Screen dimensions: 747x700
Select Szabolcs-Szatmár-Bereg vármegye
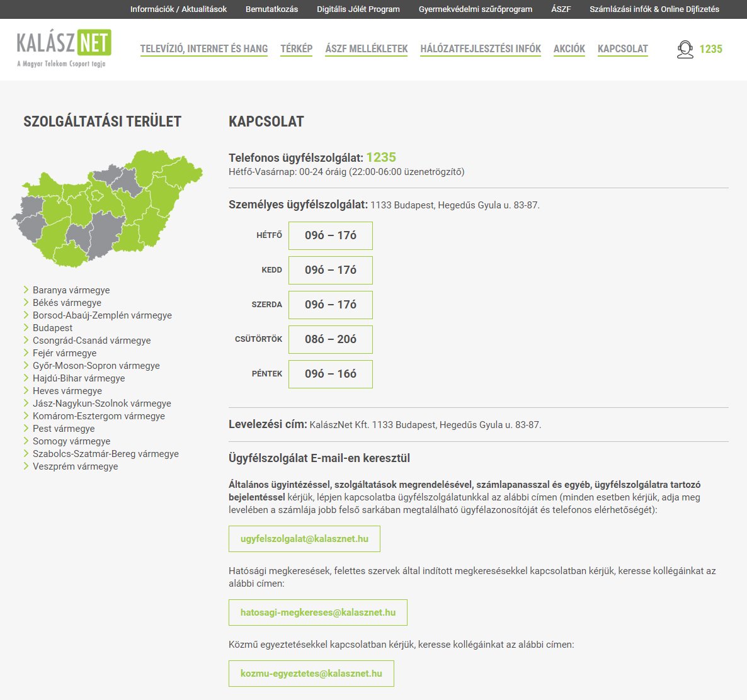(105, 454)
